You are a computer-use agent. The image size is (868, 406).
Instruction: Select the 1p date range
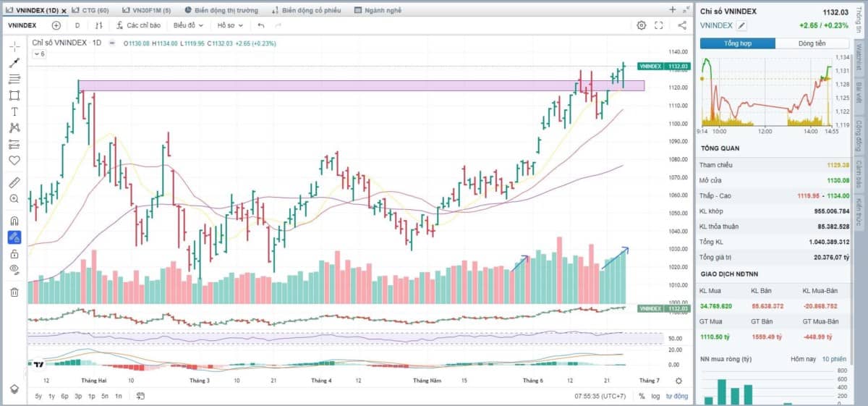click(92, 396)
